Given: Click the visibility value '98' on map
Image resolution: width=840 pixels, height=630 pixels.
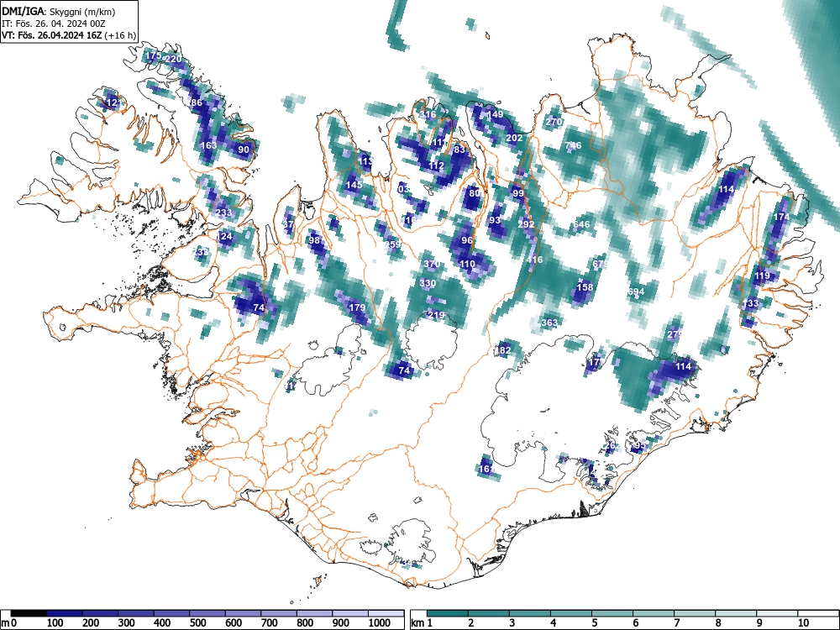Looking at the screenshot, I should (314, 240).
